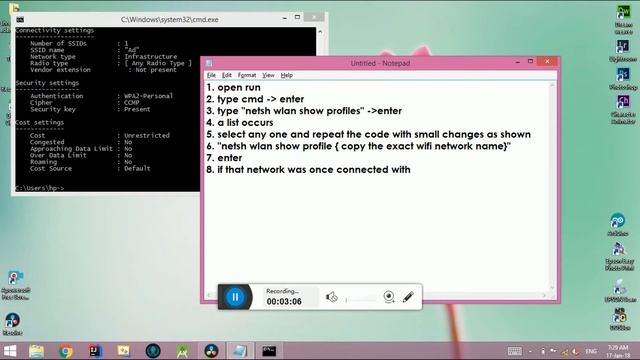Image resolution: width=640 pixels, height=360 pixels.
Task: Click the cmd.exe window title bar icon
Action: tap(20, 19)
